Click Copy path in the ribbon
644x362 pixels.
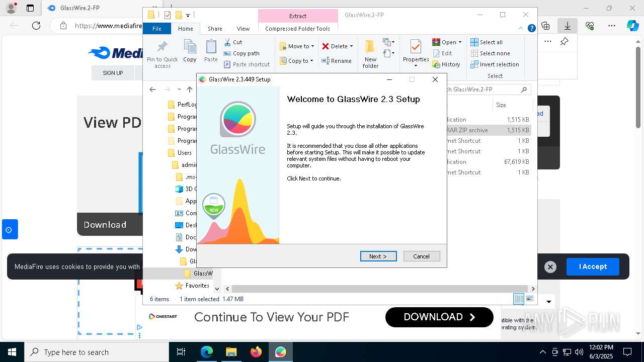(x=242, y=53)
